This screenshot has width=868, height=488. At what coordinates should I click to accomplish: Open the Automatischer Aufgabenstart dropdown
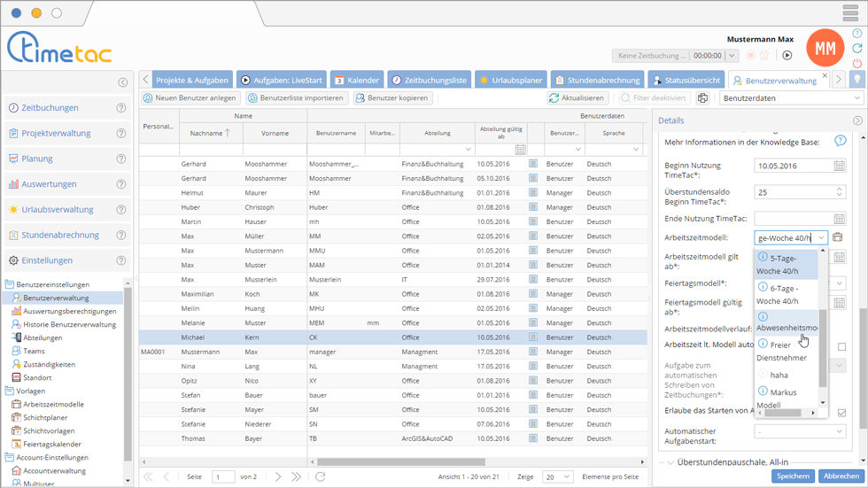[800, 431]
